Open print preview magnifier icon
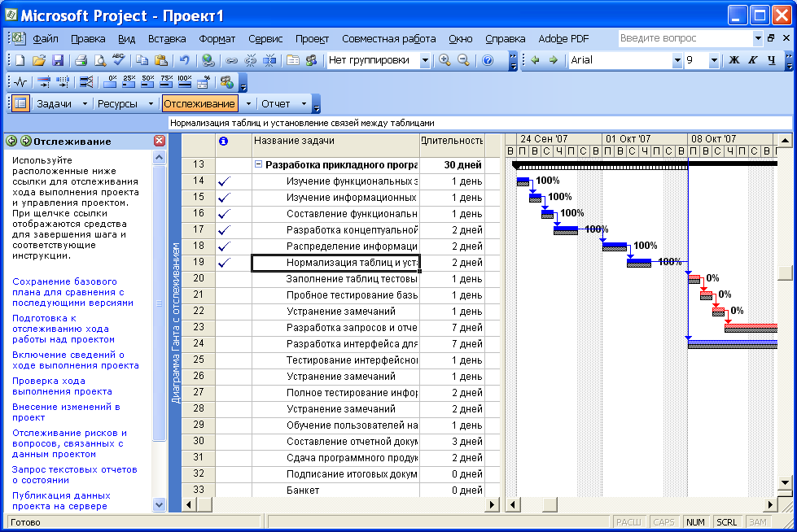 tap(99, 60)
